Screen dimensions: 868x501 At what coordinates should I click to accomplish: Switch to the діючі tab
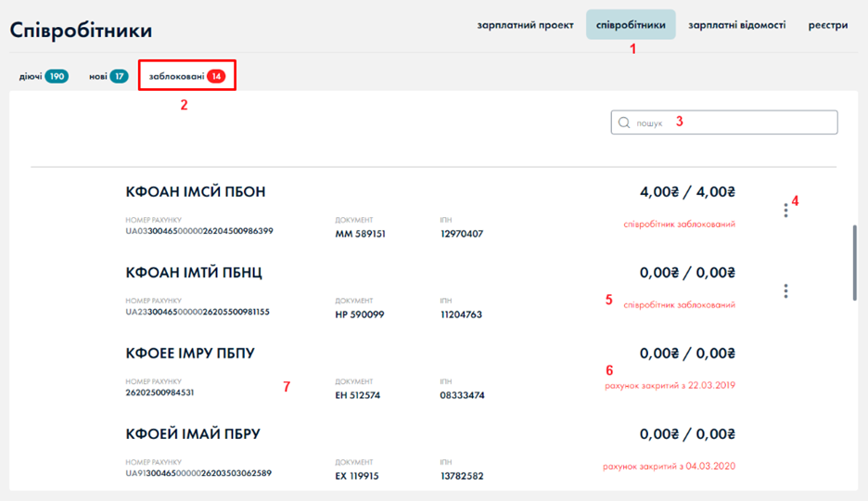pos(31,76)
